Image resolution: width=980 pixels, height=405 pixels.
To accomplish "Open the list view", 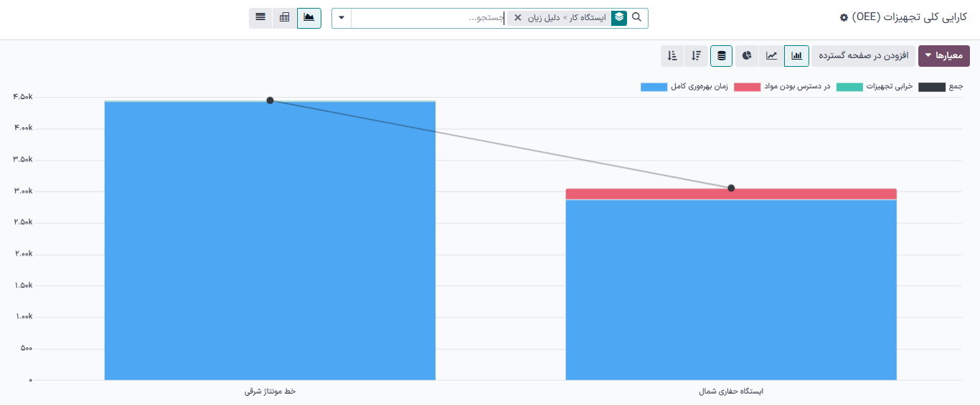I will tap(260, 17).
